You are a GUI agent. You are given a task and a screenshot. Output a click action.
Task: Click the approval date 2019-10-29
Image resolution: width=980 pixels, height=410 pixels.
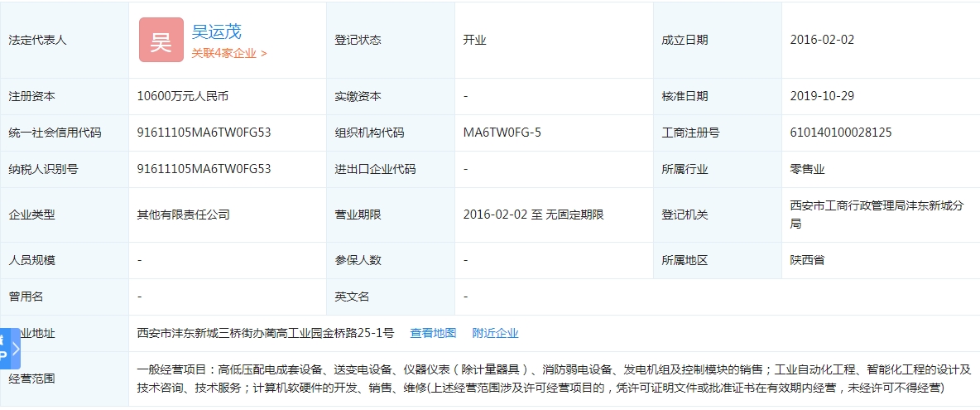click(x=822, y=96)
